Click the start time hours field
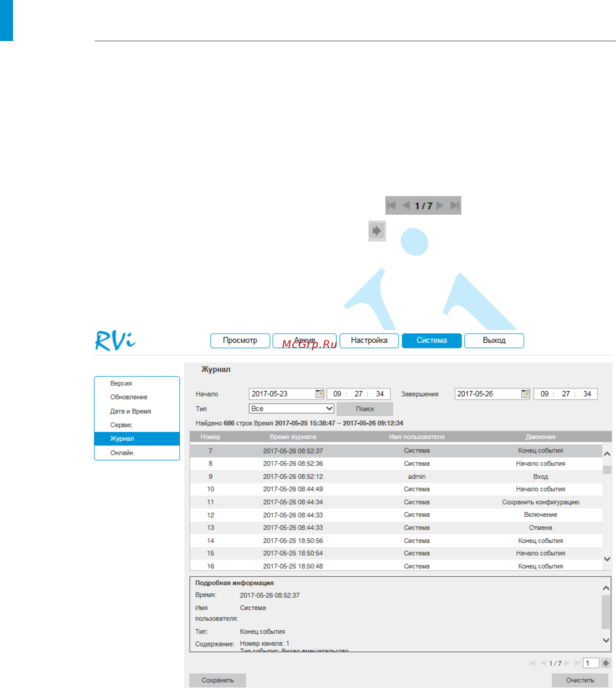The height and width of the screenshot is (688, 616). (x=337, y=394)
